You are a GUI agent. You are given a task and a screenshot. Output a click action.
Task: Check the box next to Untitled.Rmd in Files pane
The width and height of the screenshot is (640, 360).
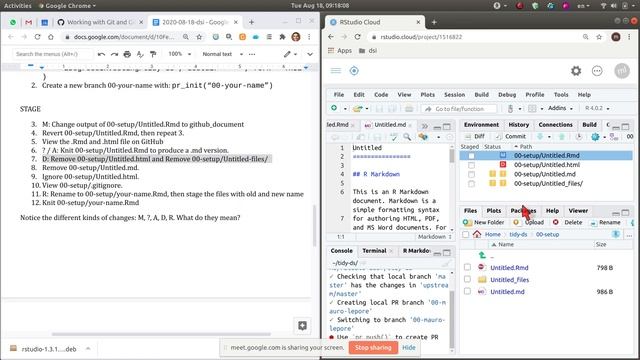pos(467,267)
